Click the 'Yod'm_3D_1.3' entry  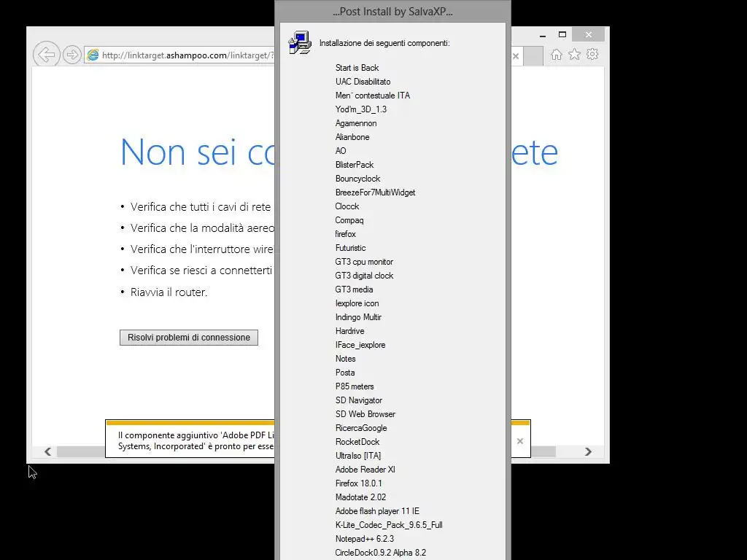point(360,109)
